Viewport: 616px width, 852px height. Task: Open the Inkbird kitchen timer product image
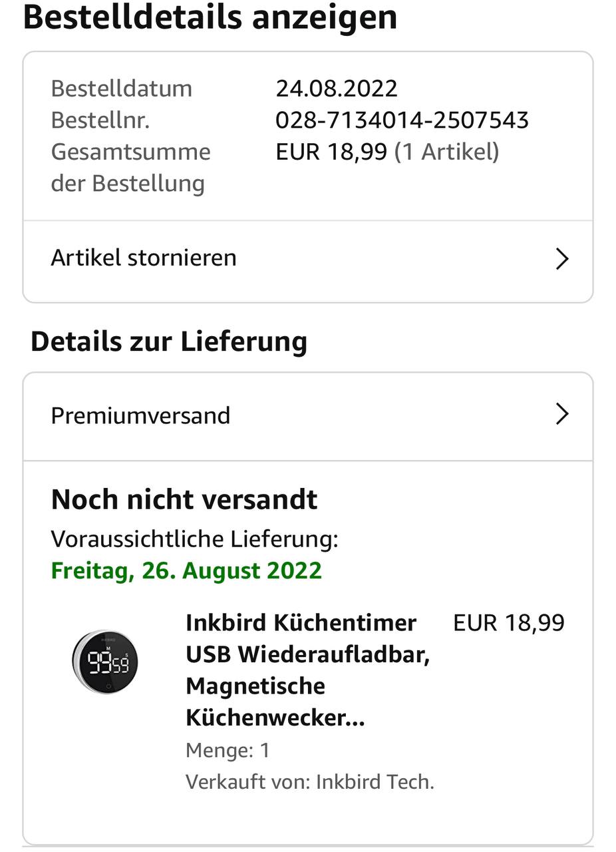(x=106, y=662)
